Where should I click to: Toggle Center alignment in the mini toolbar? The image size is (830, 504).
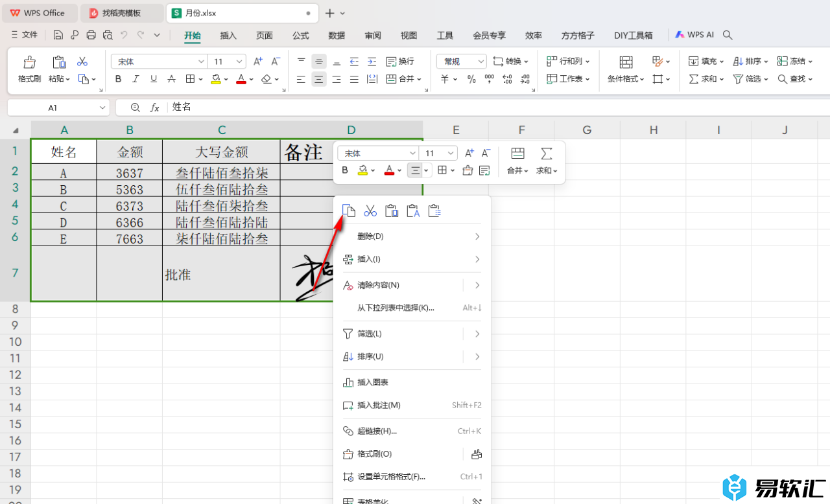tap(416, 170)
